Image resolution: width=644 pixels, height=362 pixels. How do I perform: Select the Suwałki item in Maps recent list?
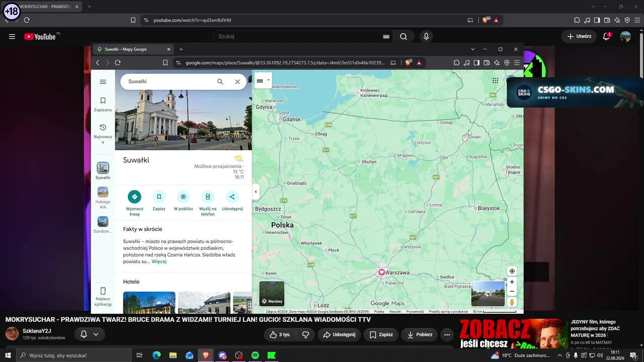tap(103, 171)
